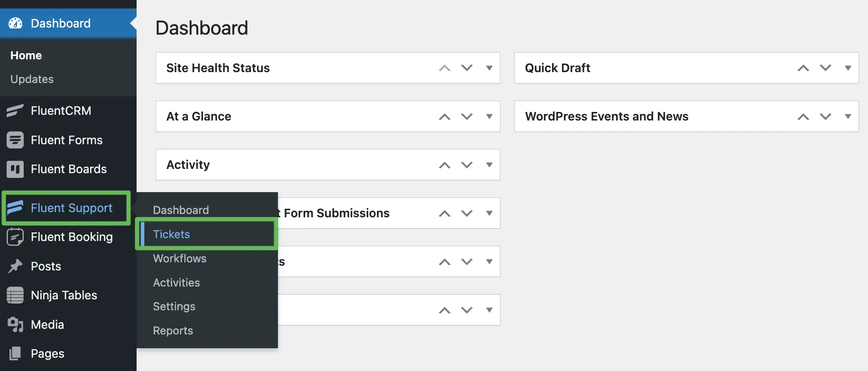Viewport: 868px width, 371px height.
Task: Toggle the Quick Draft panel
Action: pos(848,68)
